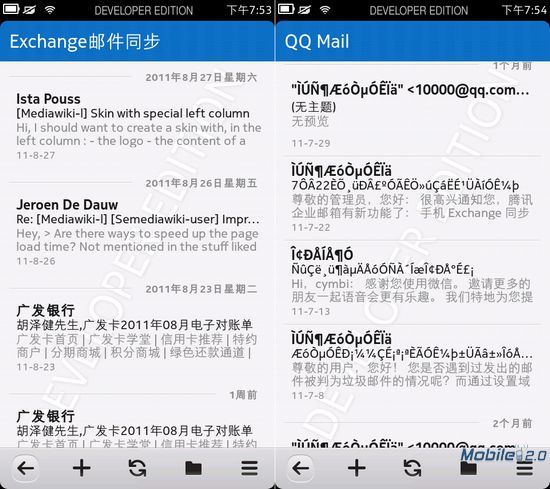Open folders in Exchange mail screen

pyautogui.click(x=193, y=468)
